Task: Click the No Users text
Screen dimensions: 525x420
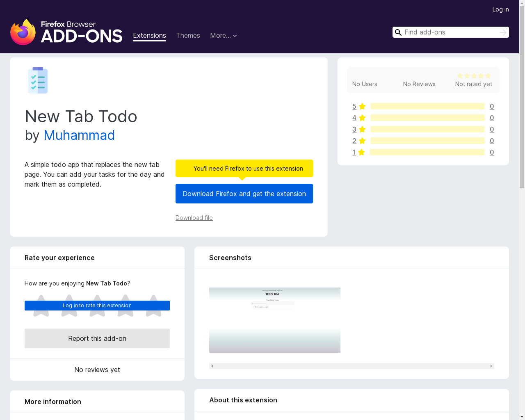Action: click(x=365, y=84)
